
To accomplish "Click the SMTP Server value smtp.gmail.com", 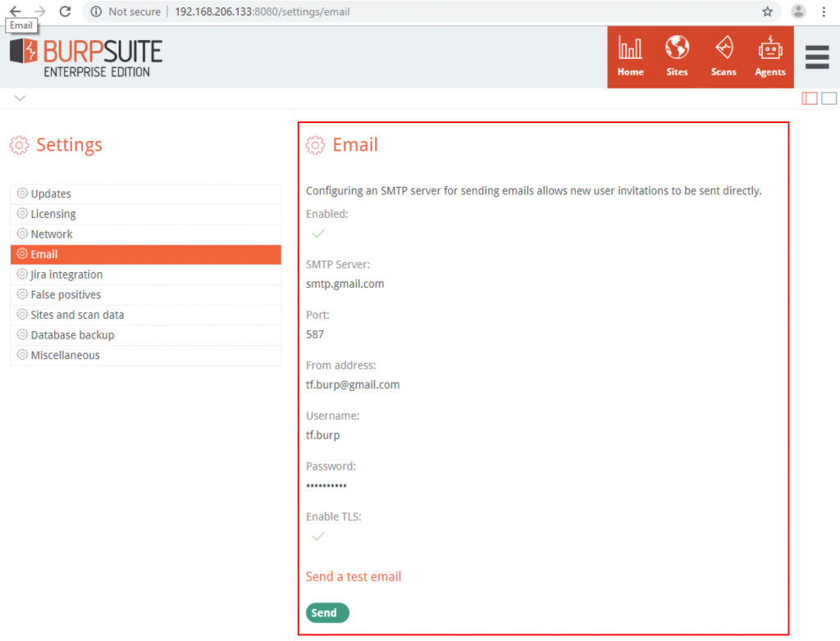I will click(345, 284).
